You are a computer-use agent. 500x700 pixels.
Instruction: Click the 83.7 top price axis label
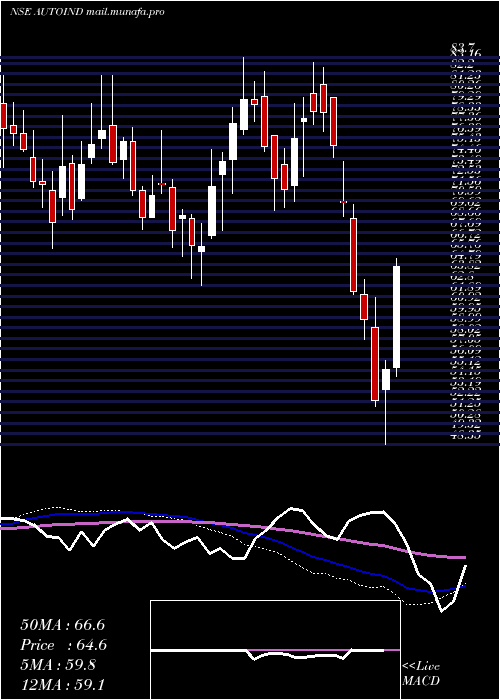coord(463,46)
